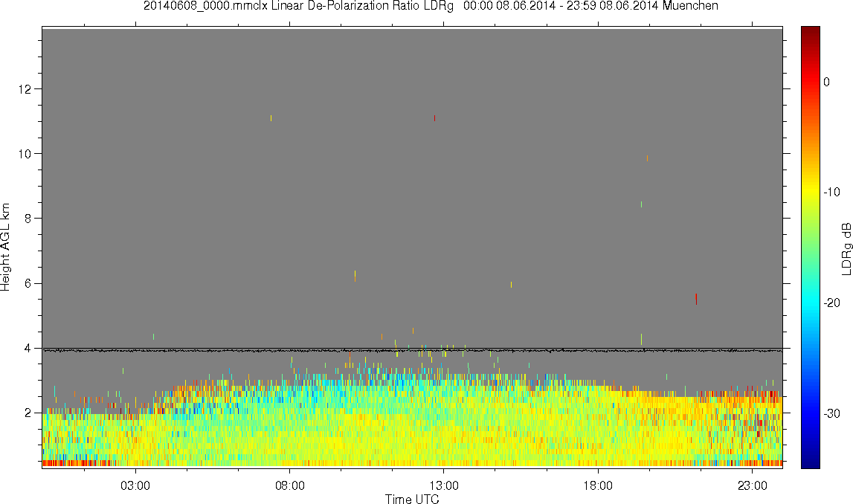853x504 pixels.
Task: Select the 13:00 time tick label
Action: [x=444, y=485]
